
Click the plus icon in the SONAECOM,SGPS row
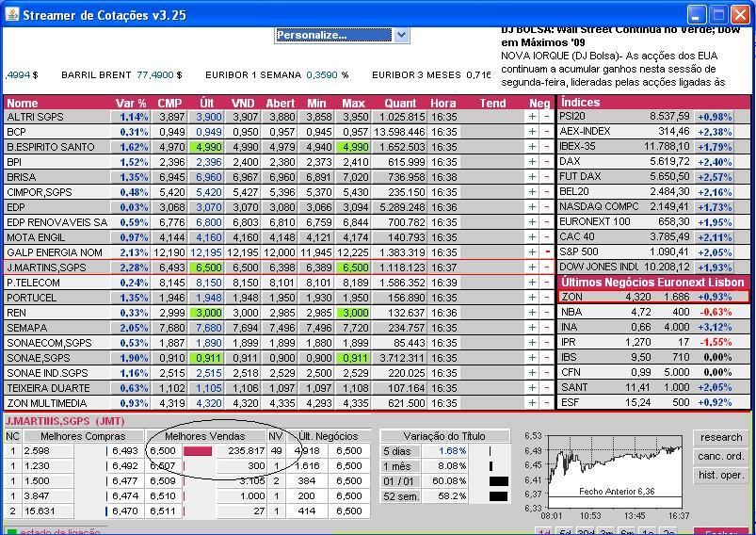pyautogui.click(x=532, y=343)
